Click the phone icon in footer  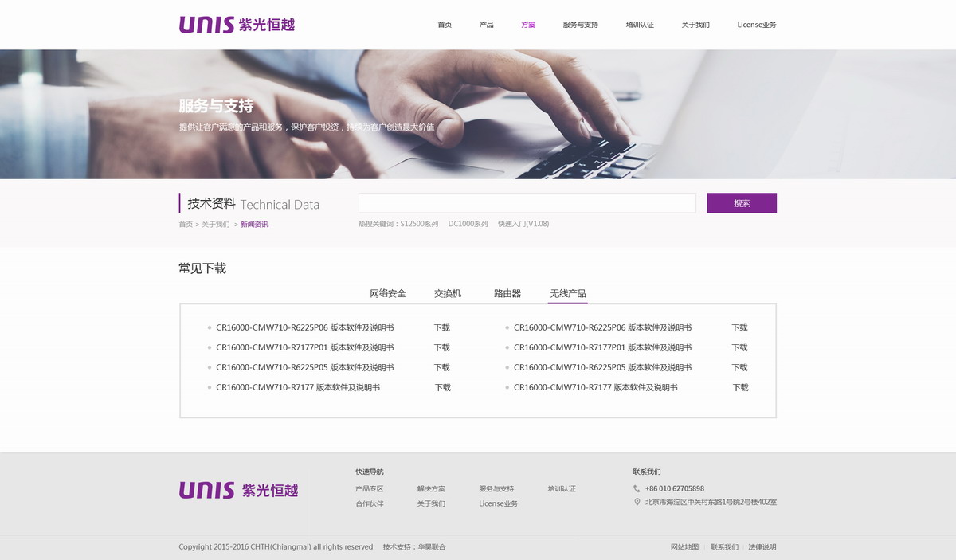coord(637,488)
